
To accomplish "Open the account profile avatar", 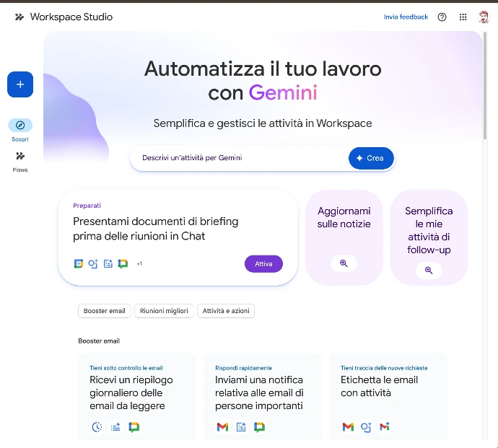I will tap(484, 17).
